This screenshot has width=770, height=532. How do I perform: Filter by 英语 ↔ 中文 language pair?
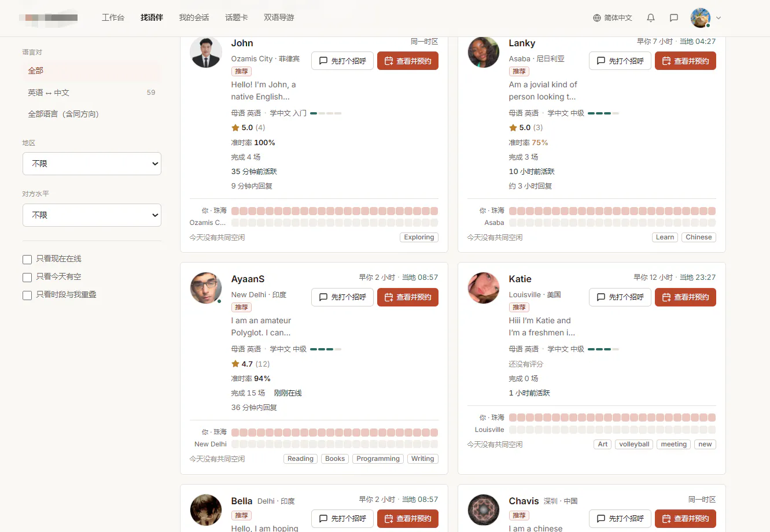pyautogui.click(x=91, y=93)
